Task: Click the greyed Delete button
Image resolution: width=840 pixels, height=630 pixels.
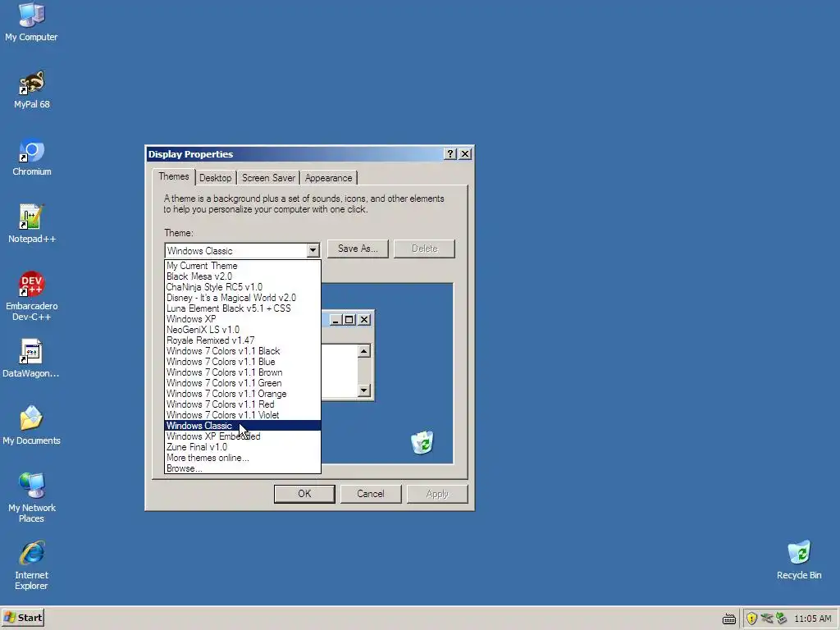Action: 424,249
